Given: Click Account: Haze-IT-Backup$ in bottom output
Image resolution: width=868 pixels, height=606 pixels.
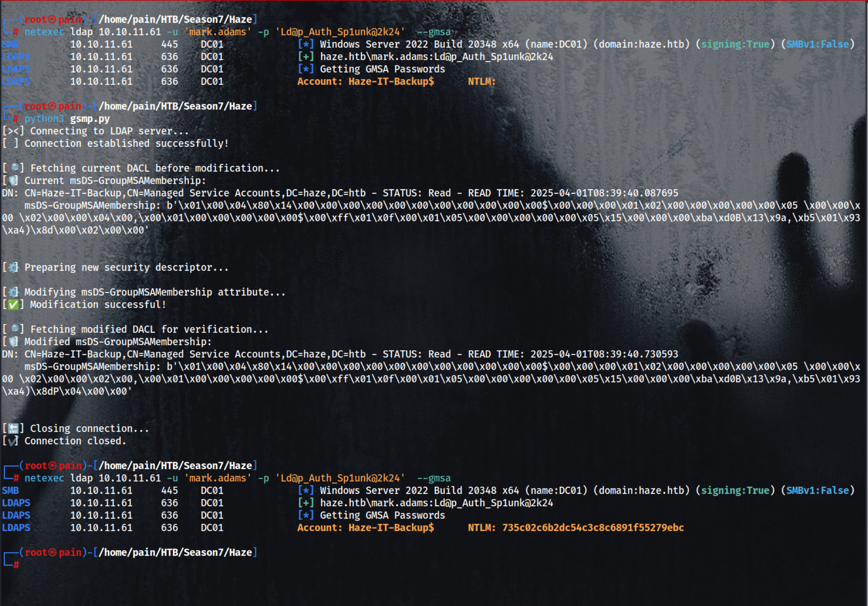Looking at the screenshot, I should (365, 527).
